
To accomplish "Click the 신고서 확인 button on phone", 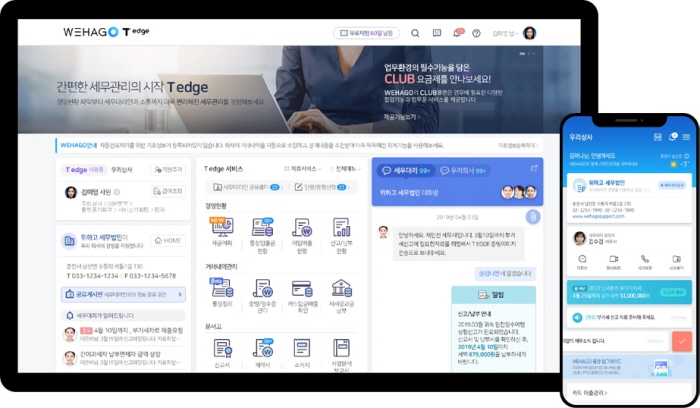I will tap(673, 292).
